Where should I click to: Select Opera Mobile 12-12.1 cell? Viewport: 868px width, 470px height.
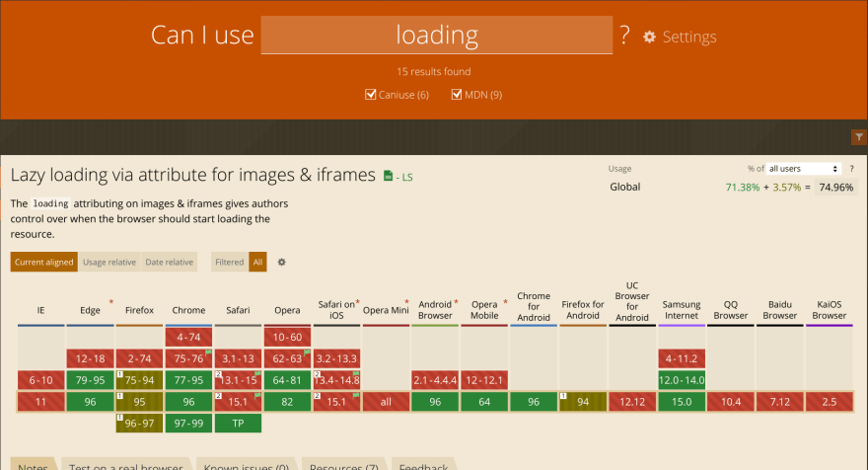click(484, 380)
